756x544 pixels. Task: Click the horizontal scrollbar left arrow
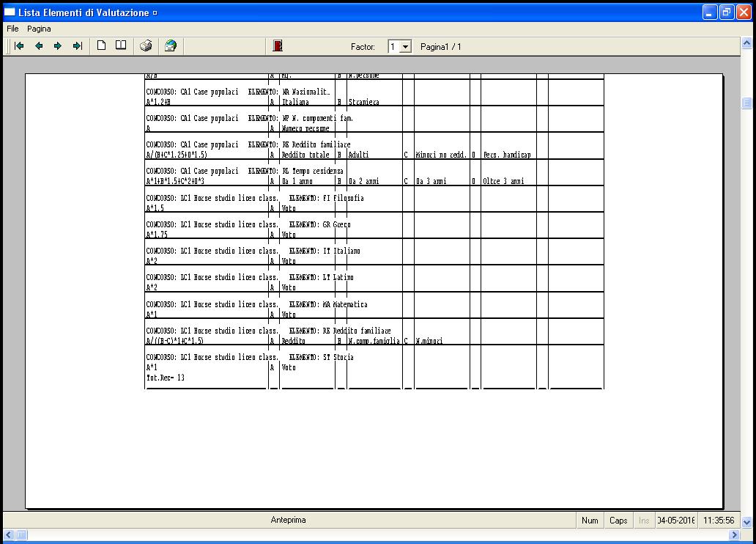pyautogui.click(x=8, y=534)
